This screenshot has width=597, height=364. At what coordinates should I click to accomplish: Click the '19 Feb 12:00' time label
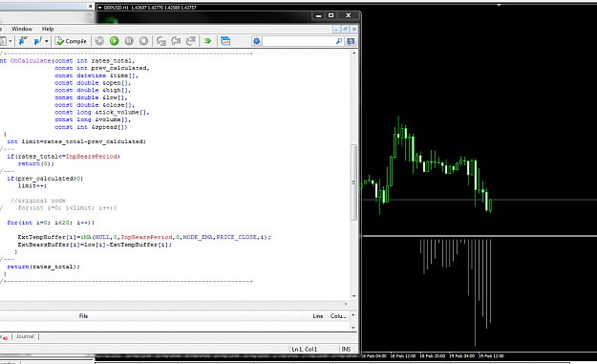(x=491, y=356)
